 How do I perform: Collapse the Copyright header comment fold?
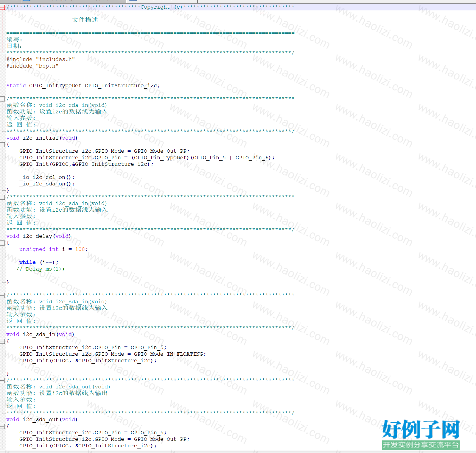pos(2,7)
